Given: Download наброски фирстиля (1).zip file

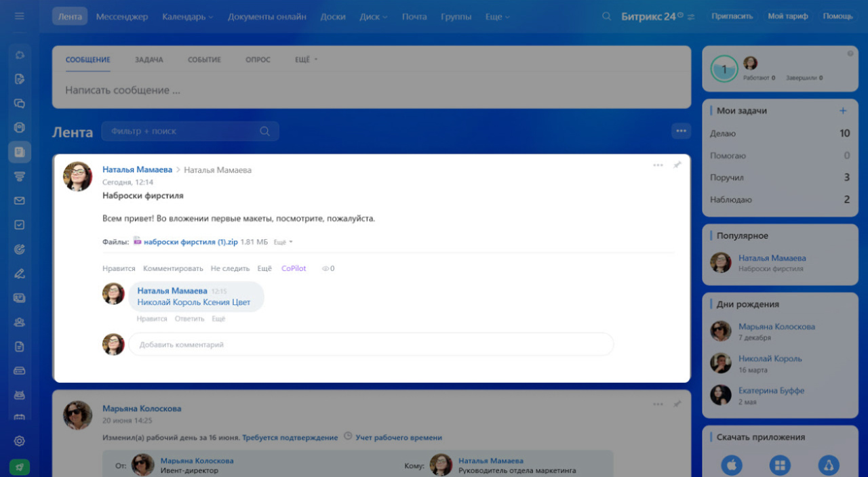Looking at the screenshot, I should click(191, 242).
